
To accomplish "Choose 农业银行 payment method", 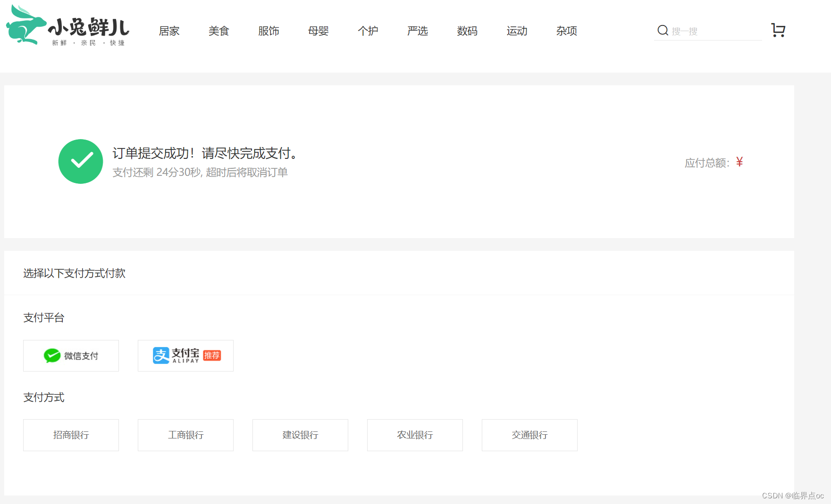I will (415, 435).
